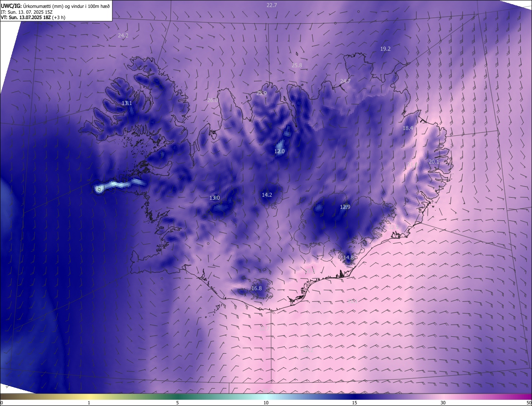Click the 24.2 value label
The height and width of the screenshot is (406, 532).
tap(123, 36)
